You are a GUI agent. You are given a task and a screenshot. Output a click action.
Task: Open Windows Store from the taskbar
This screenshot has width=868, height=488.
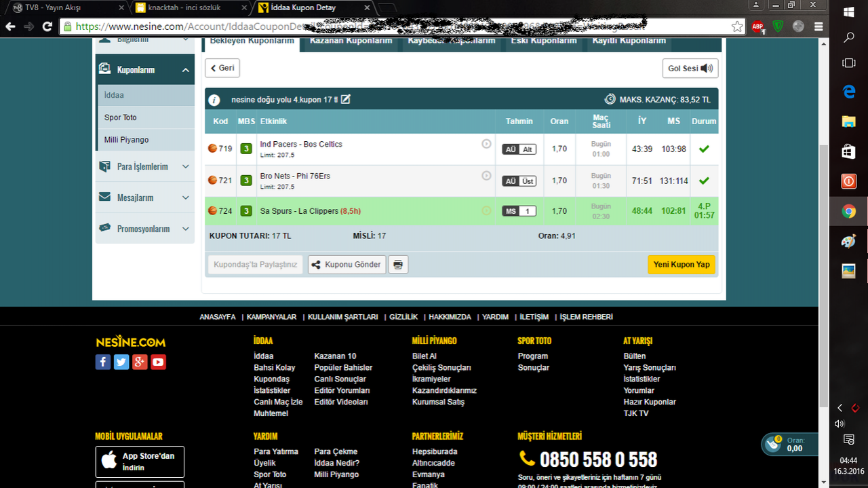point(848,151)
